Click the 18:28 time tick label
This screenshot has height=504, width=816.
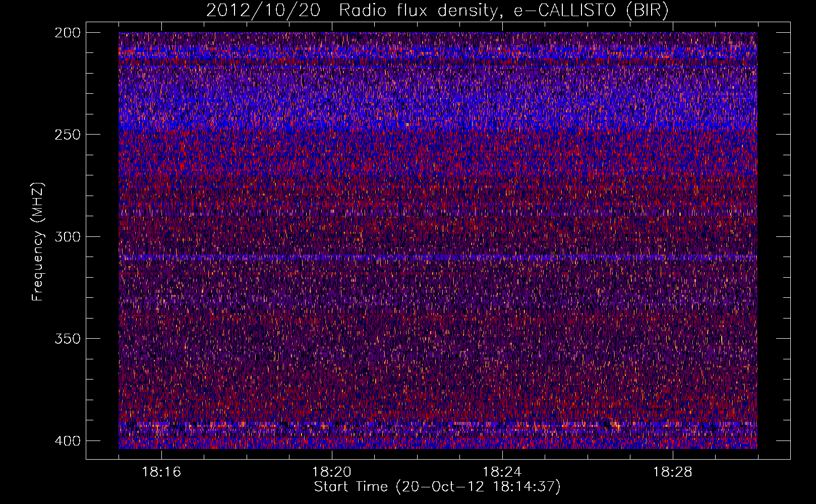(x=673, y=472)
